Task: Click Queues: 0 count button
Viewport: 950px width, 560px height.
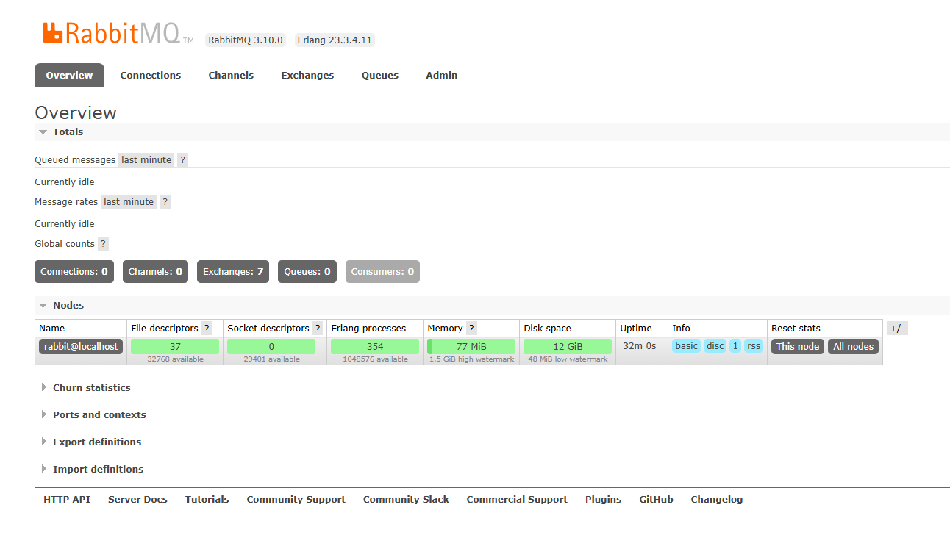Action: pos(307,271)
